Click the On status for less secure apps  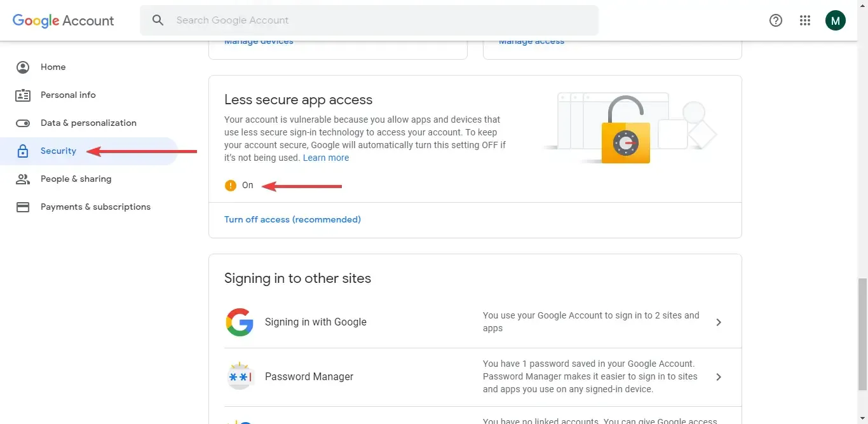[247, 185]
